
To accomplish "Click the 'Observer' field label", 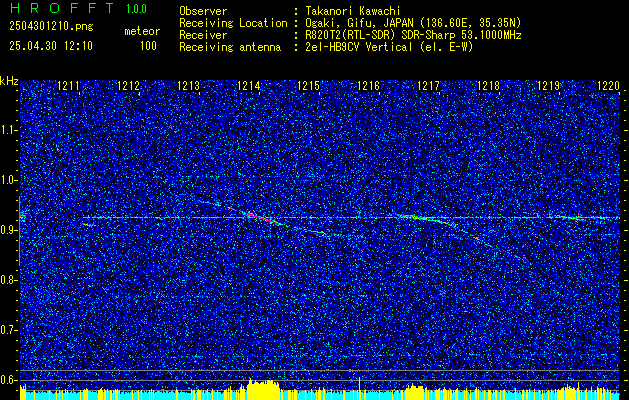I will point(203,11).
